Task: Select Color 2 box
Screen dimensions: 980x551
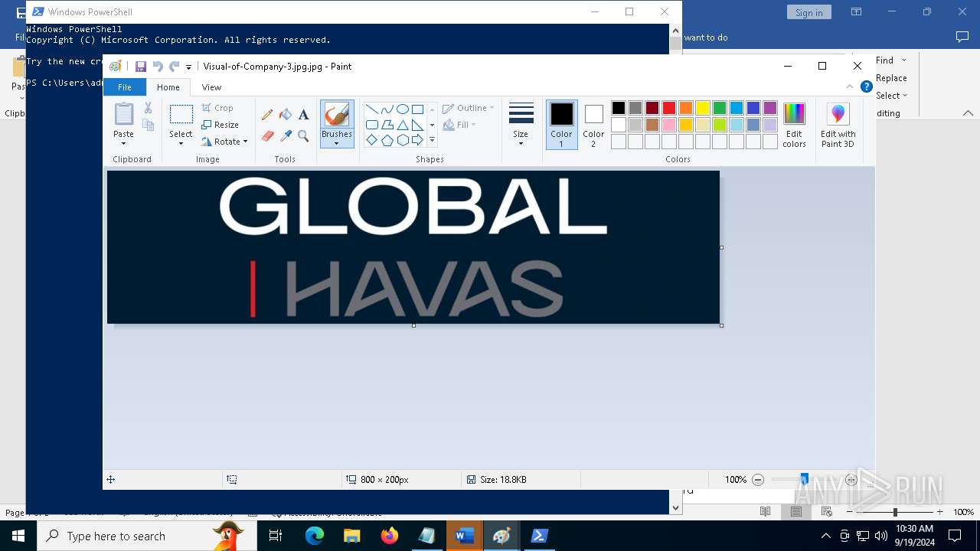Action: [x=593, y=124]
